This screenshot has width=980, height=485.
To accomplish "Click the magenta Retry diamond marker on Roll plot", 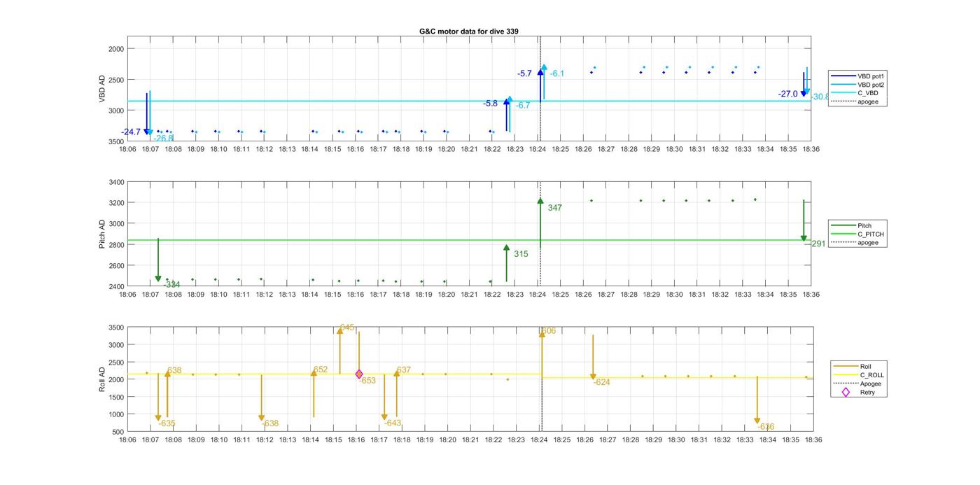I will (359, 374).
